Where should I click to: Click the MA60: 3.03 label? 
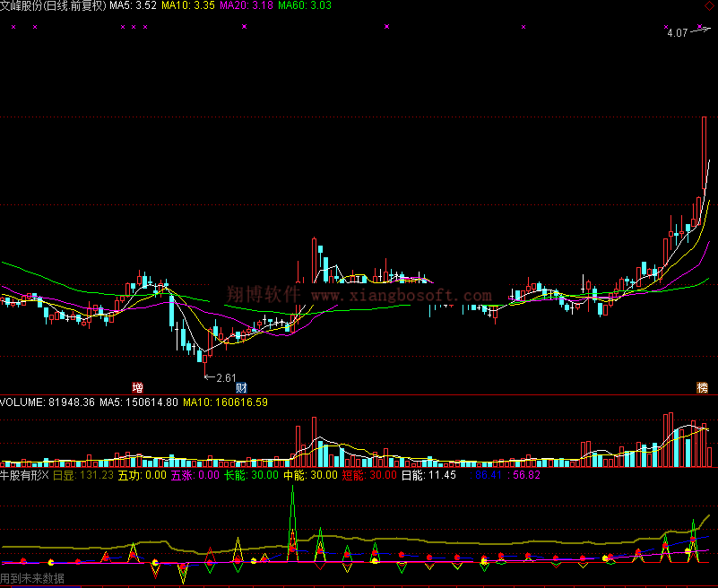305,5
